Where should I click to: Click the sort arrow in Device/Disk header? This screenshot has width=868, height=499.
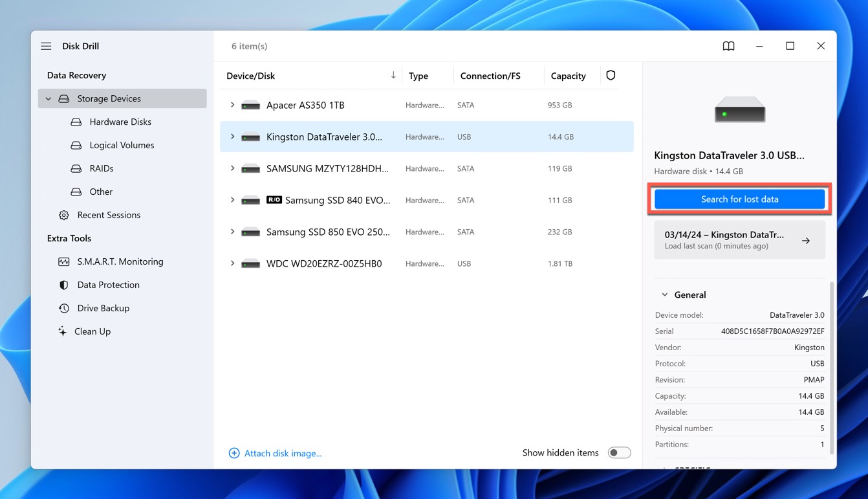click(x=393, y=76)
